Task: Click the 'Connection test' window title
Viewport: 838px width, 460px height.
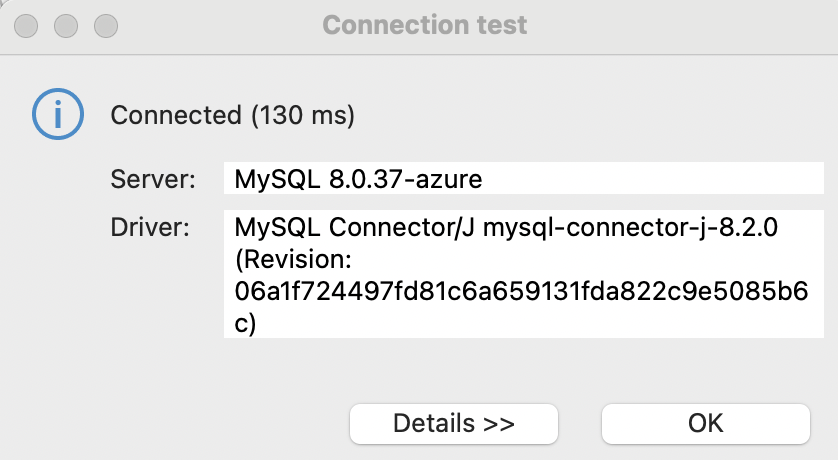Action: [x=425, y=25]
